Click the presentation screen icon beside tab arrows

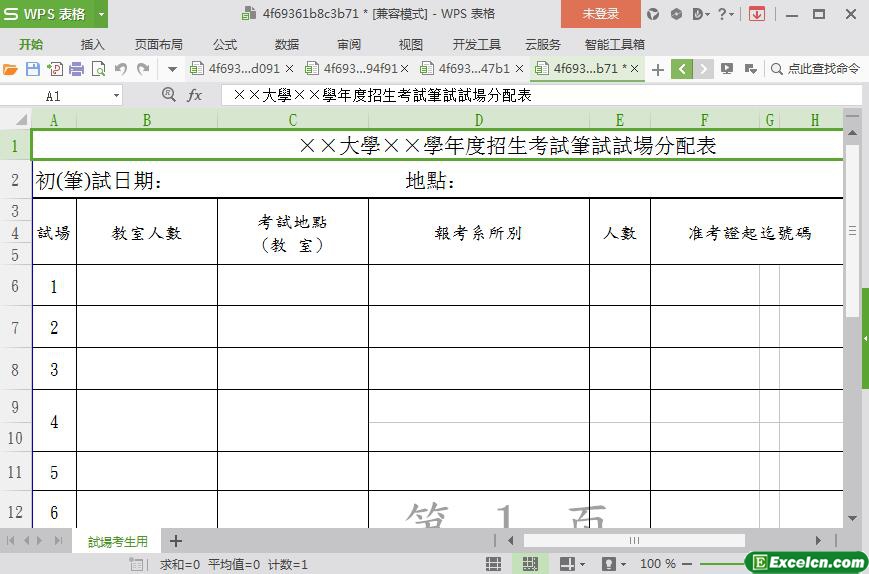click(x=727, y=69)
